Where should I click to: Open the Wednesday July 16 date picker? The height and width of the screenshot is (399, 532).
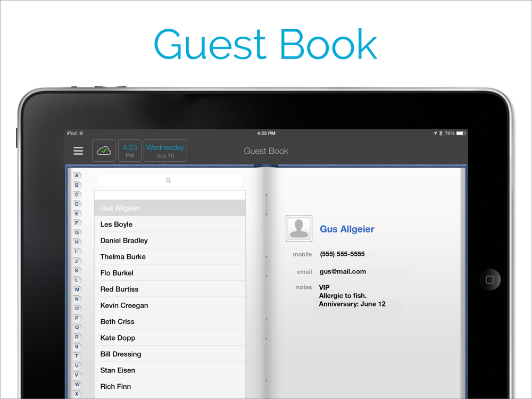pos(165,151)
